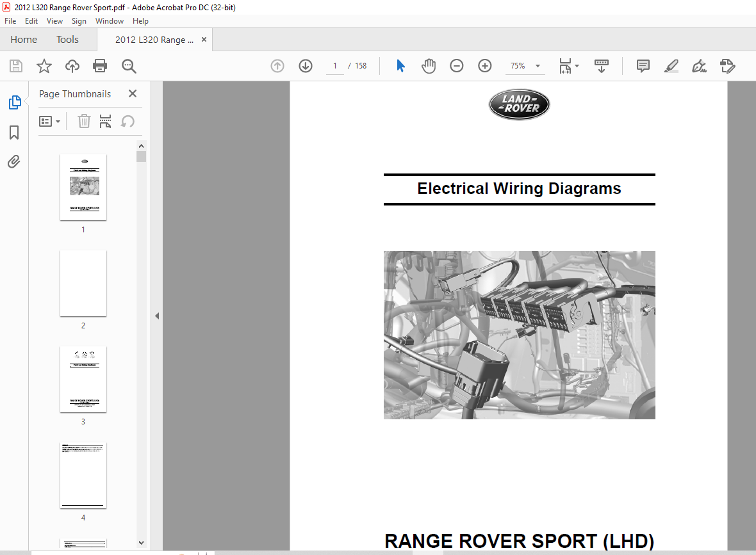The height and width of the screenshot is (555, 756).
Task: Click the Acrobat application icon in title bar
Action: pyautogui.click(x=6, y=7)
